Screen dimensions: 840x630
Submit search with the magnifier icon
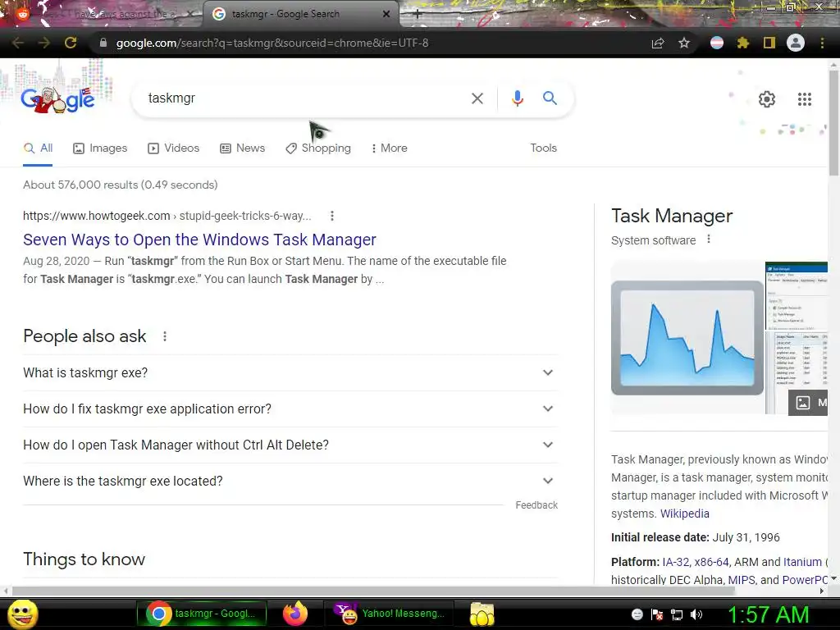tap(550, 98)
